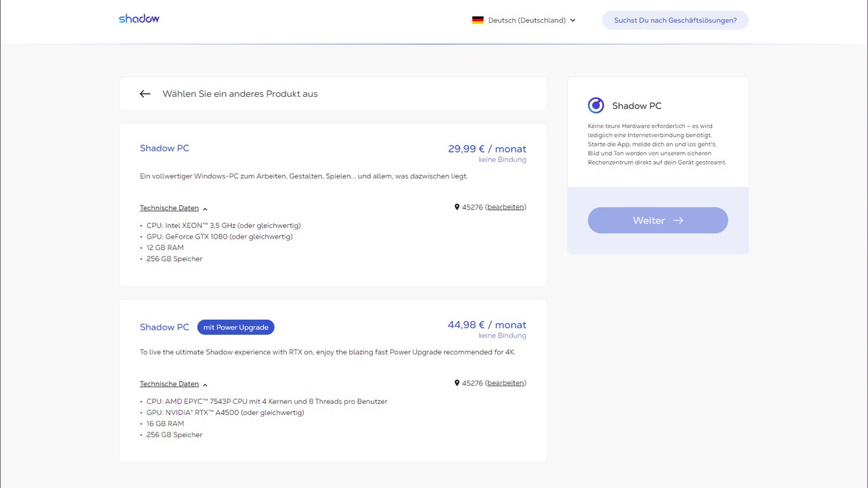Click 'CPU: Intel XEON™ 3,5 GHz' line
868x488 pixels.
pyautogui.click(x=224, y=226)
